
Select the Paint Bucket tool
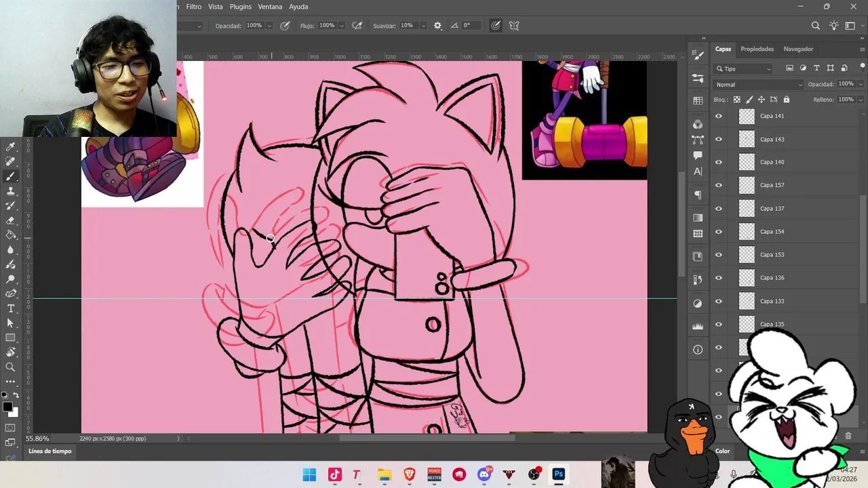click(x=10, y=235)
